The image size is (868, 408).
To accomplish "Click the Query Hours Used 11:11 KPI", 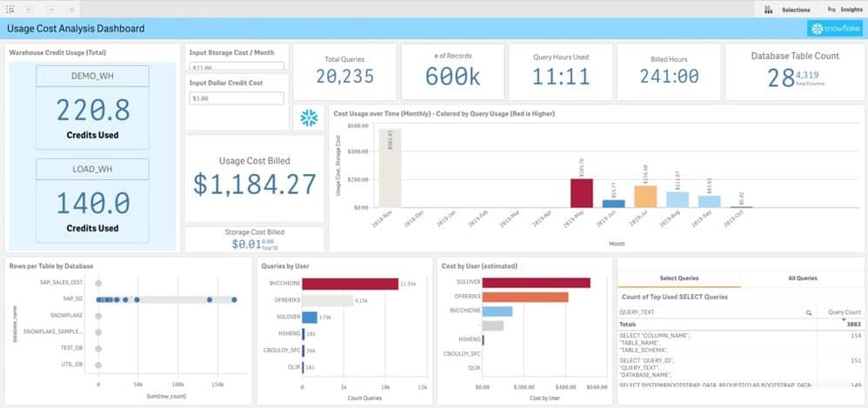I will tap(561, 71).
